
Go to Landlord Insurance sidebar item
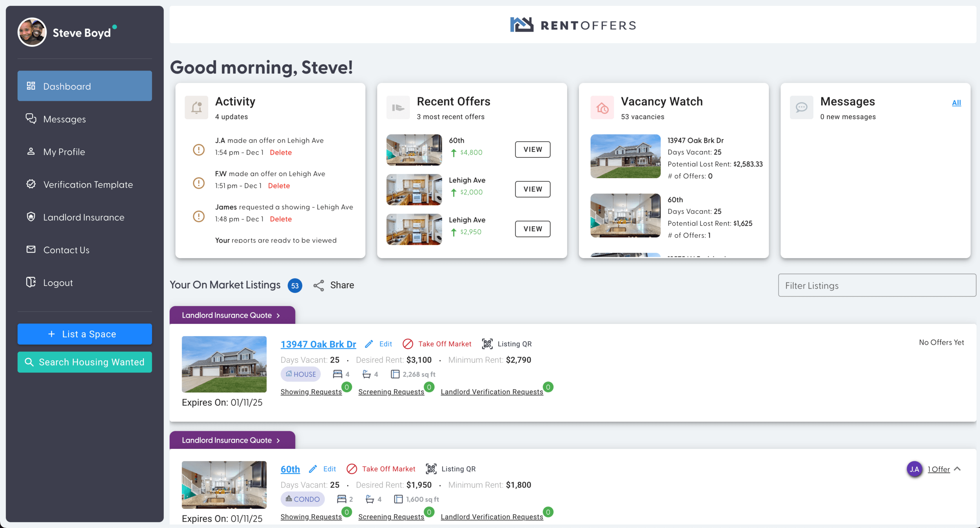tap(83, 217)
